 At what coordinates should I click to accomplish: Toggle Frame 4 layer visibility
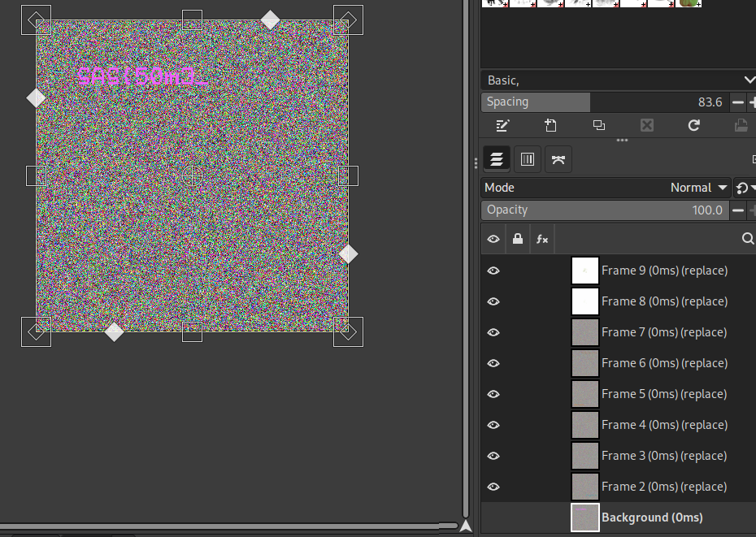coord(493,425)
